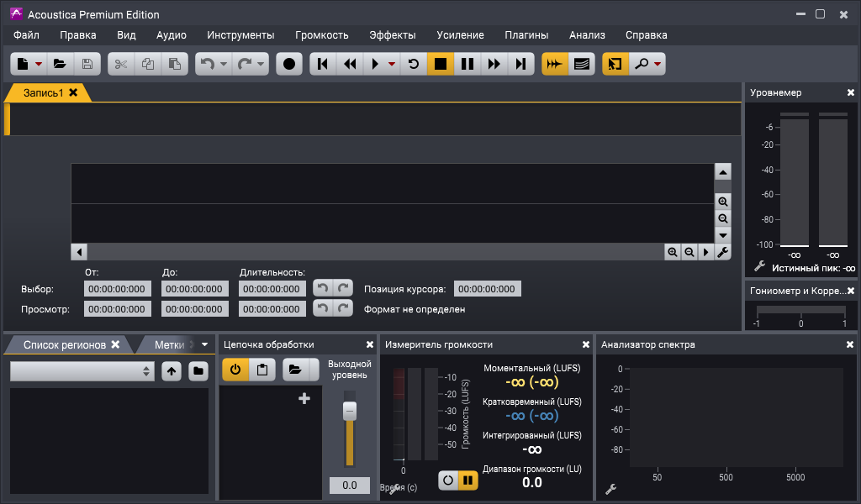Click the selection От time field
Viewport: 861px width, 504px height.
pyautogui.click(x=118, y=289)
